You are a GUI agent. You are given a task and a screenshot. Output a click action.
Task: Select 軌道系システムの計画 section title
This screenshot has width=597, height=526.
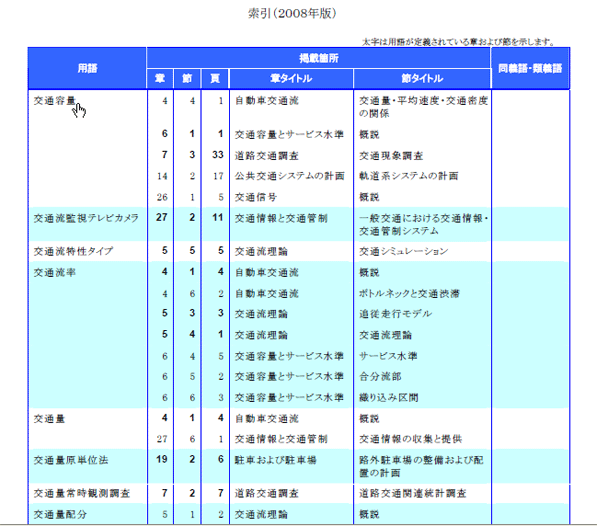click(x=409, y=176)
